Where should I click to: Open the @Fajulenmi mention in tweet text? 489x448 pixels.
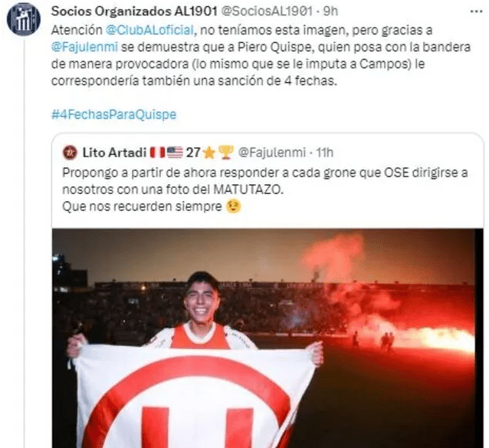tap(84, 47)
